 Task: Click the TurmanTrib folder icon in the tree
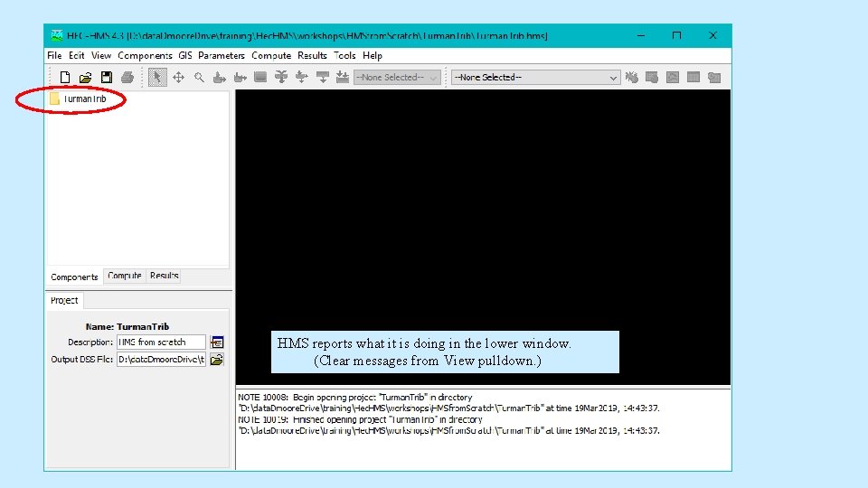click(54, 99)
